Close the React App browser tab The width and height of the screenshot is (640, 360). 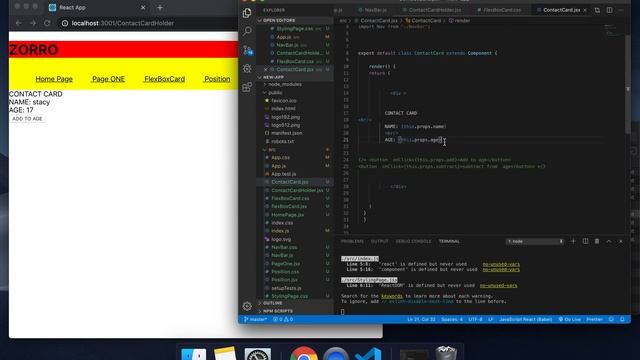143,7
